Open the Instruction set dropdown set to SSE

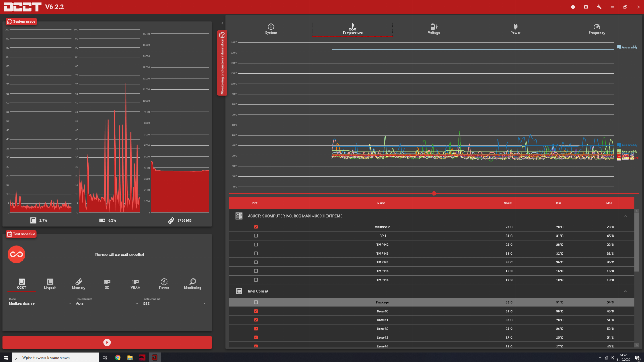tap(175, 304)
